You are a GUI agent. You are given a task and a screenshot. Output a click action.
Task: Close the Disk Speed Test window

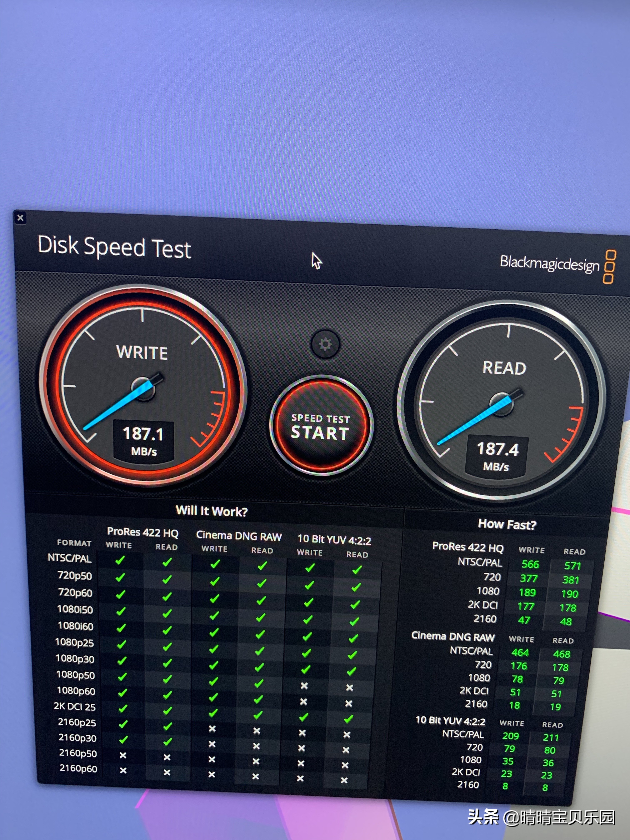click(20, 217)
